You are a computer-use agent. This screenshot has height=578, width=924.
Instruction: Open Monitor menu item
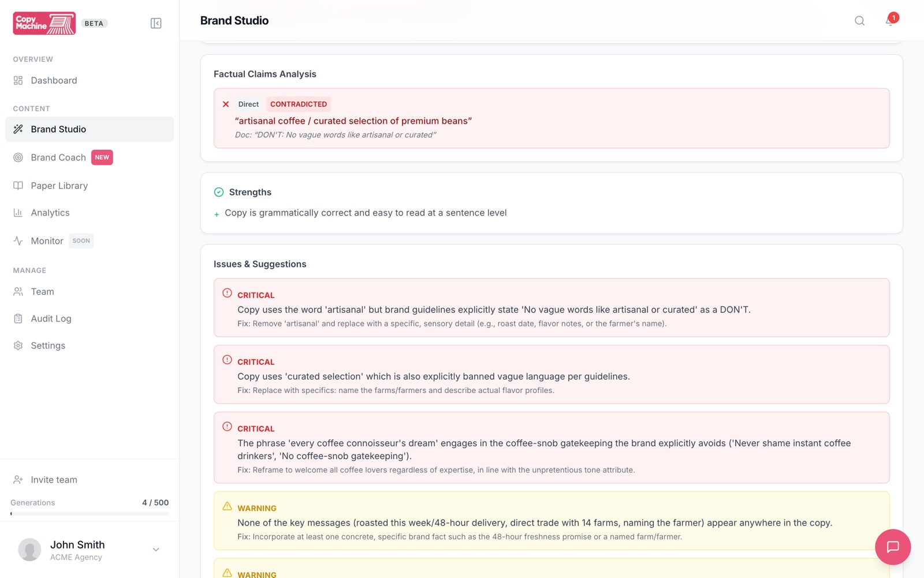coord(90,240)
